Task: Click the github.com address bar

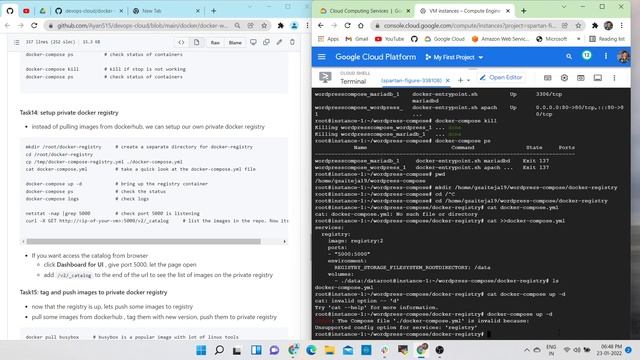Action: tap(142, 25)
